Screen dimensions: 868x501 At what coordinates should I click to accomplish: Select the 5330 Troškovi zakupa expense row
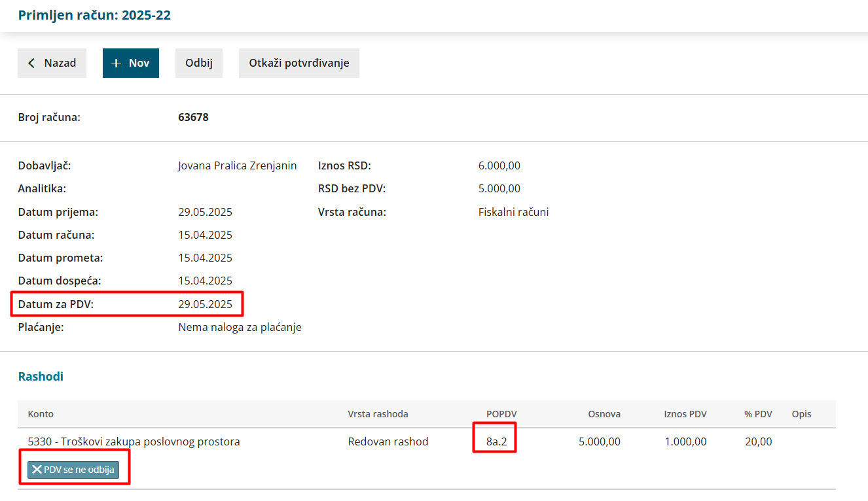[x=134, y=441]
